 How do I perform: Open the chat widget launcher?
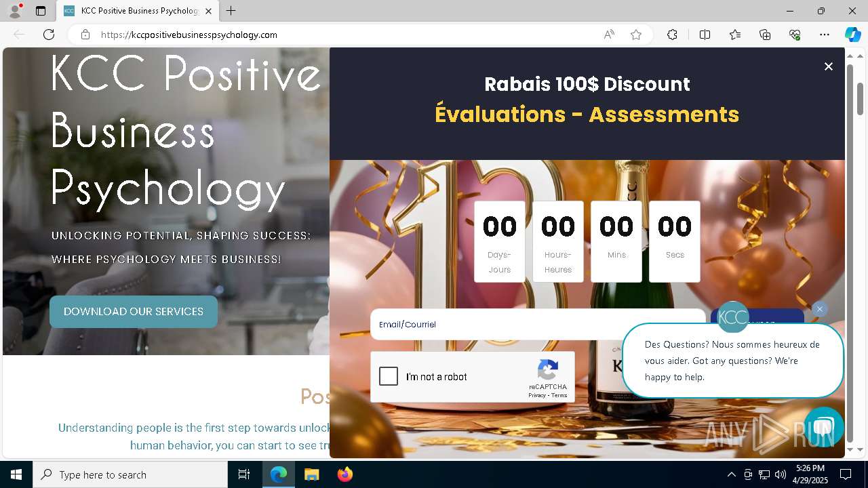point(823,426)
